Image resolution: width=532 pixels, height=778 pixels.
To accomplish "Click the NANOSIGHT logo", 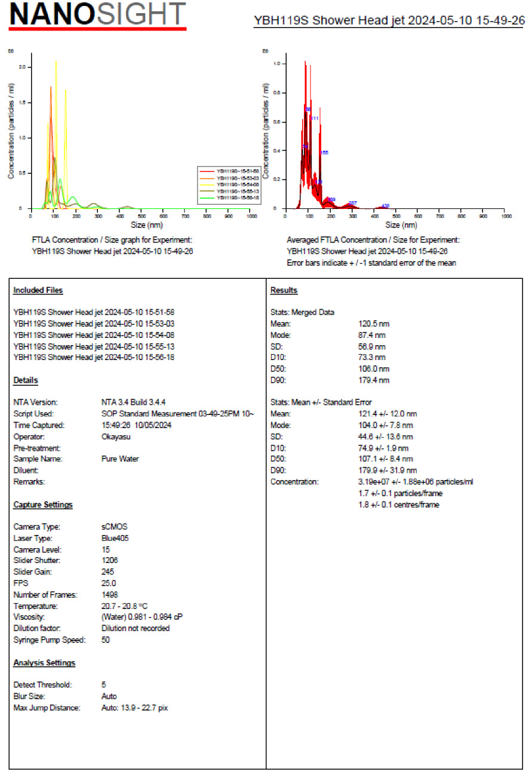I will [x=98, y=16].
